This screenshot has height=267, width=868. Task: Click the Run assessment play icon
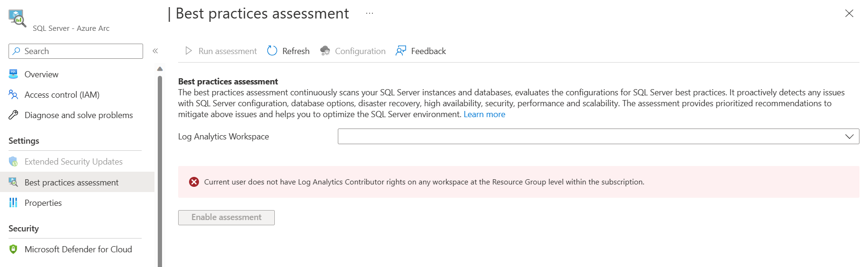click(189, 51)
